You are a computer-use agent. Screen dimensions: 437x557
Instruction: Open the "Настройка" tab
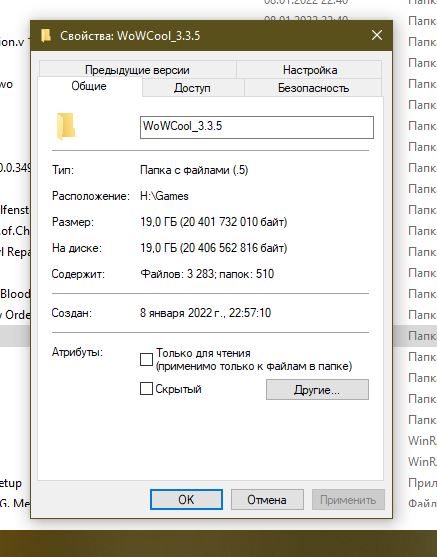310,70
